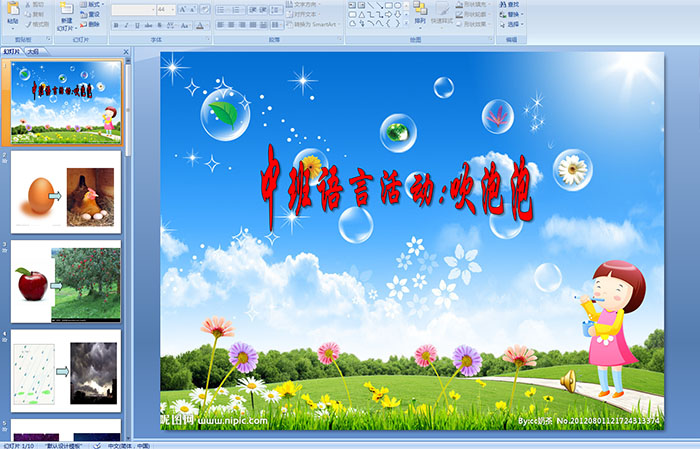Open the Text Direction (文字方向) dropdown

click(x=303, y=4)
